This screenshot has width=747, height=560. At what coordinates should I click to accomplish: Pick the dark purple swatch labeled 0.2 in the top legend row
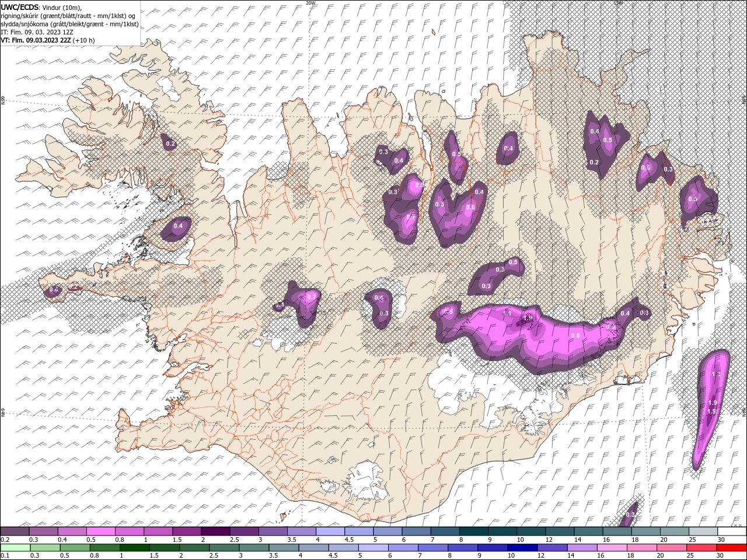(15, 531)
